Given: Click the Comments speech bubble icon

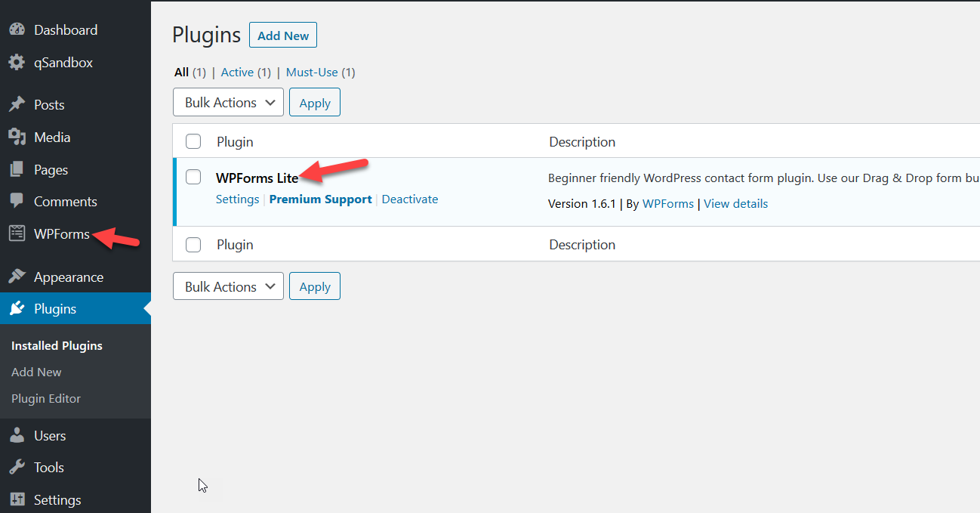Looking at the screenshot, I should (17, 202).
